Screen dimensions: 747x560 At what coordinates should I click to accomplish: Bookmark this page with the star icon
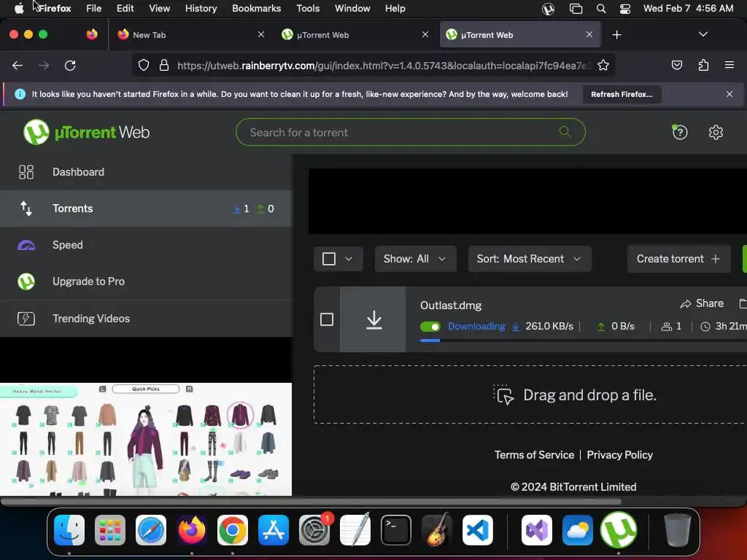tap(603, 65)
